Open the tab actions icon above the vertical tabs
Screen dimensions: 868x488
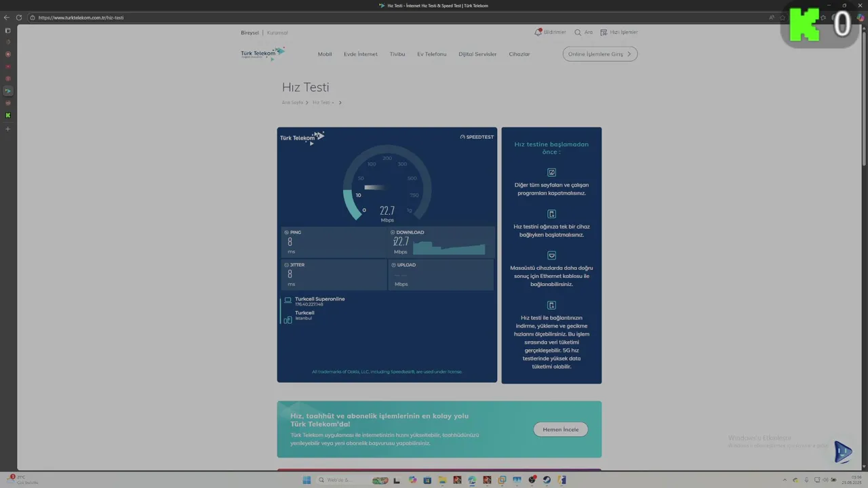tap(8, 30)
